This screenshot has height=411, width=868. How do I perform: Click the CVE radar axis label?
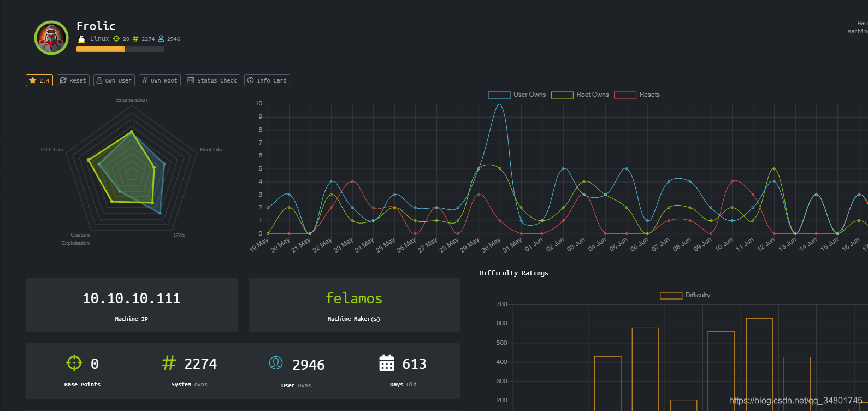pyautogui.click(x=179, y=235)
